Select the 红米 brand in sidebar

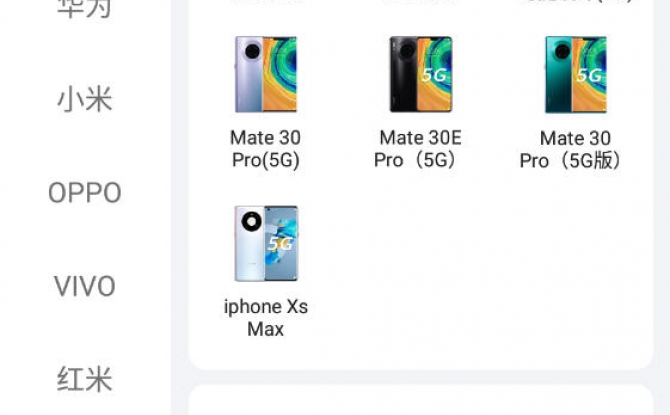85,379
